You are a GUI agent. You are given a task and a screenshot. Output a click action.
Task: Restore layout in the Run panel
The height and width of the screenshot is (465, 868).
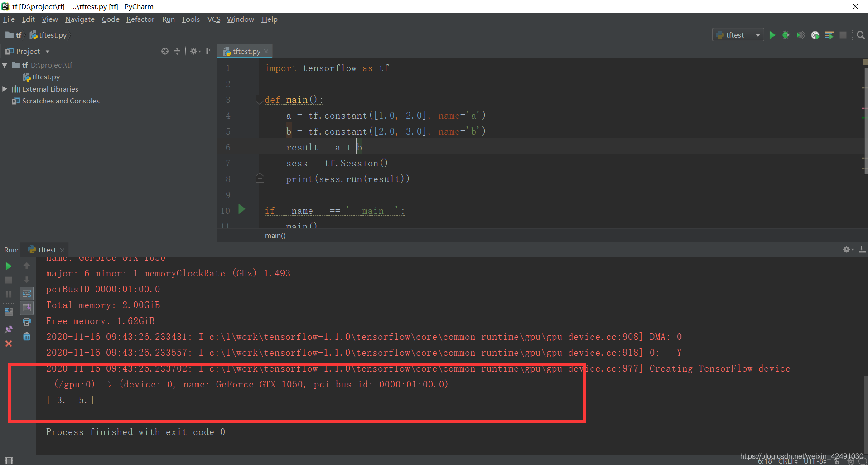(x=9, y=311)
